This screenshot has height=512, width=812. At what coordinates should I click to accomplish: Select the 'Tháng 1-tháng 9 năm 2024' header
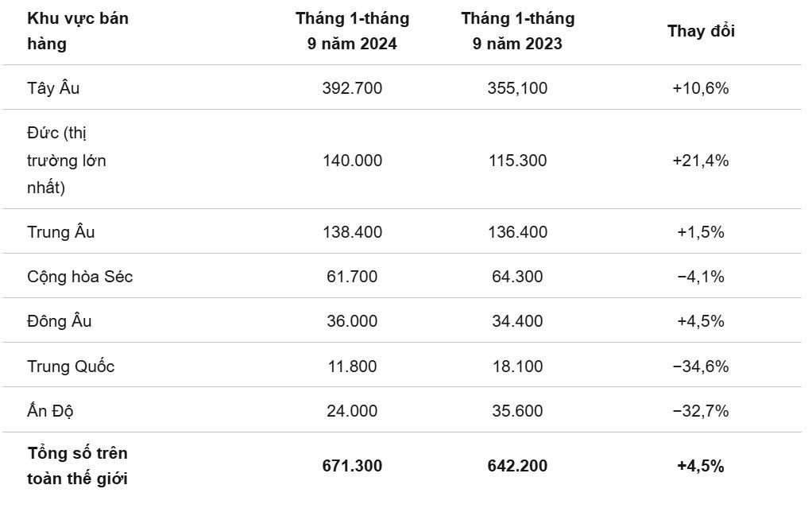coord(352,31)
